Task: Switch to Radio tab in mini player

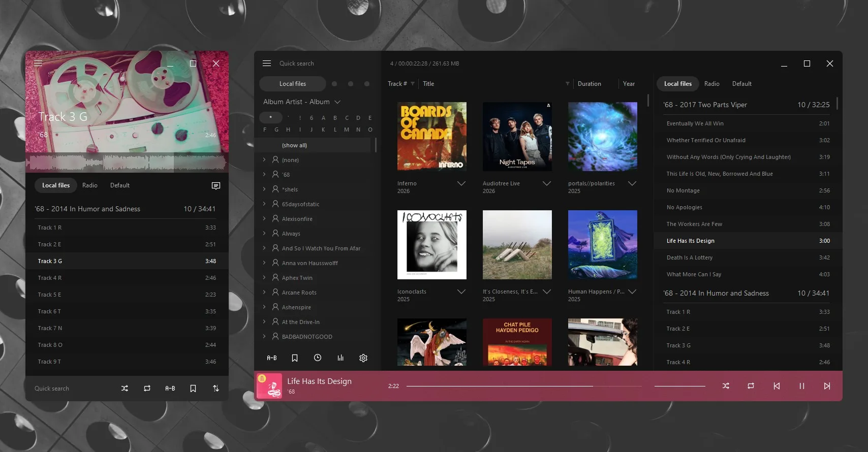Action: (90, 185)
